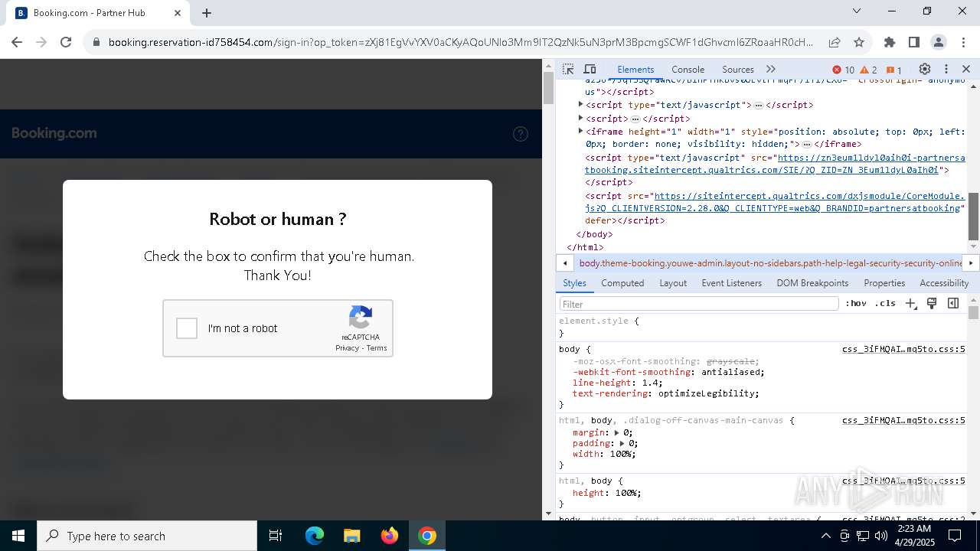Screen dimensions: 980x551
Task: Click the 1 issue counter
Action: [893, 70]
